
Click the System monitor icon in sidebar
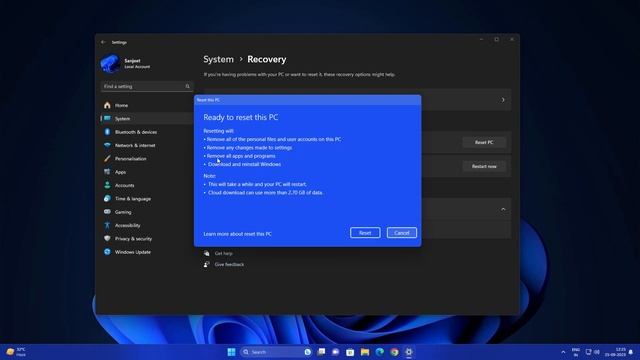pos(107,118)
